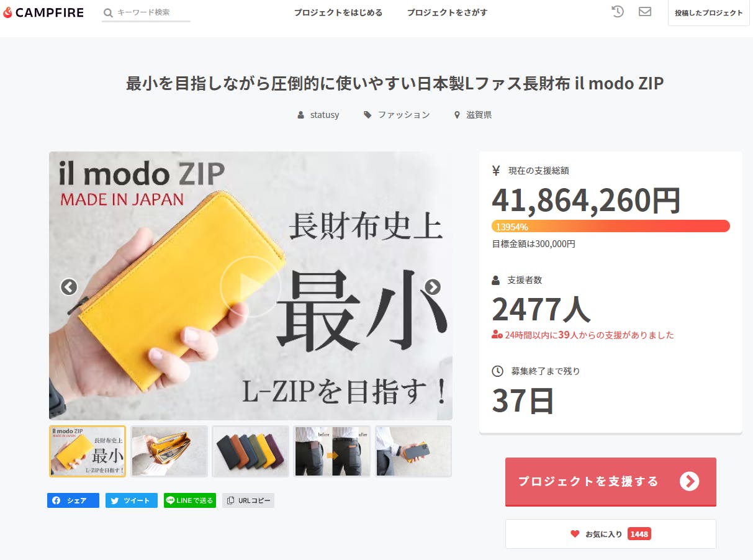This screenshot has width=753, height=560.
Task: Open the browsing history clock icon
Action: tap(617, 11)
